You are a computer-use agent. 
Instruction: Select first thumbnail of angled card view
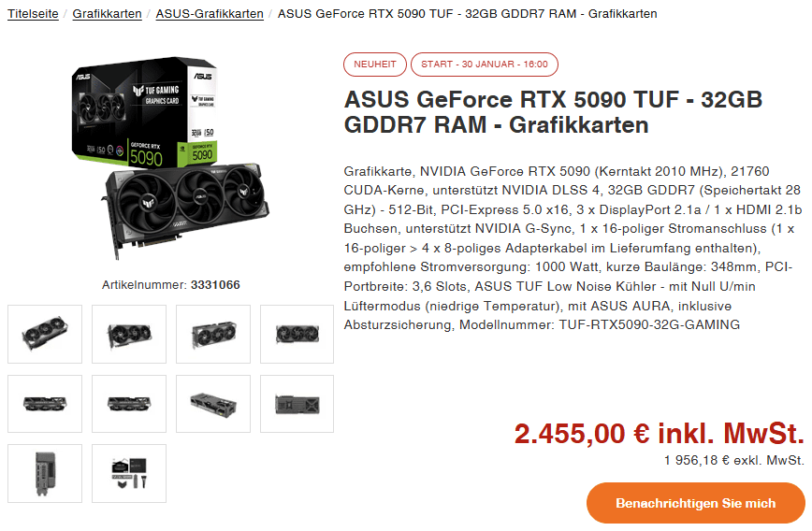point(45,334)
